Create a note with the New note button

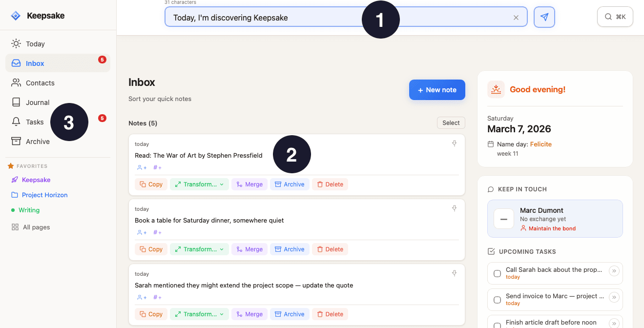pos(437,90)
